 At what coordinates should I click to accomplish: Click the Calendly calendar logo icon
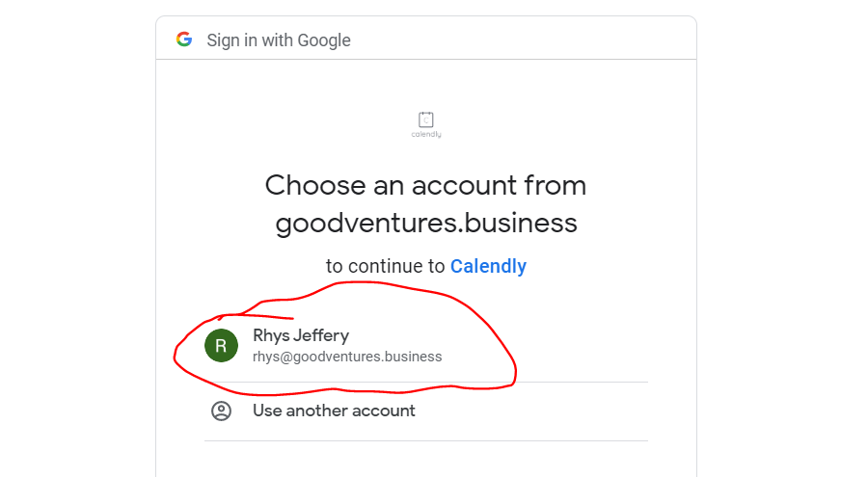[426, 119]
